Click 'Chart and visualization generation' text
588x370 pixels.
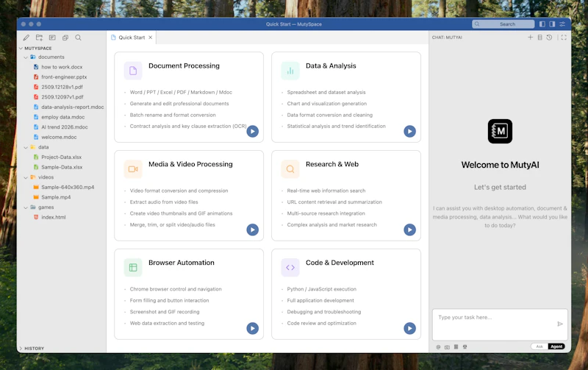click(x=327, y=104)
